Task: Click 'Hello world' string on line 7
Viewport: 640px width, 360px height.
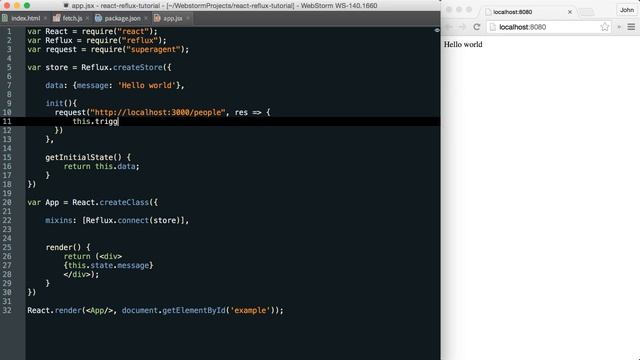Action: coord(147,85)
